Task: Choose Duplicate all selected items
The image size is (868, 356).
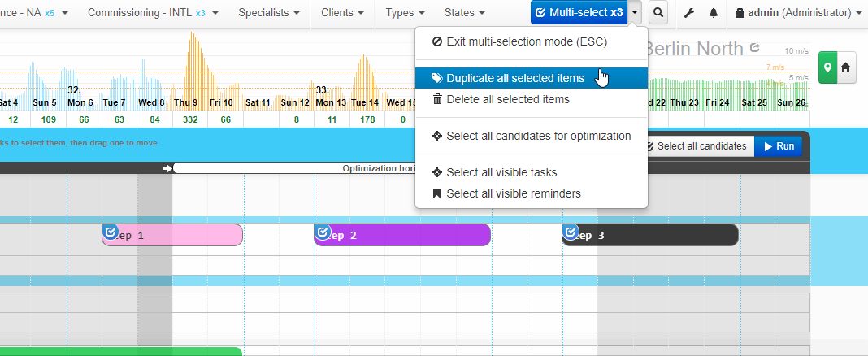Action: click(514, 78)
